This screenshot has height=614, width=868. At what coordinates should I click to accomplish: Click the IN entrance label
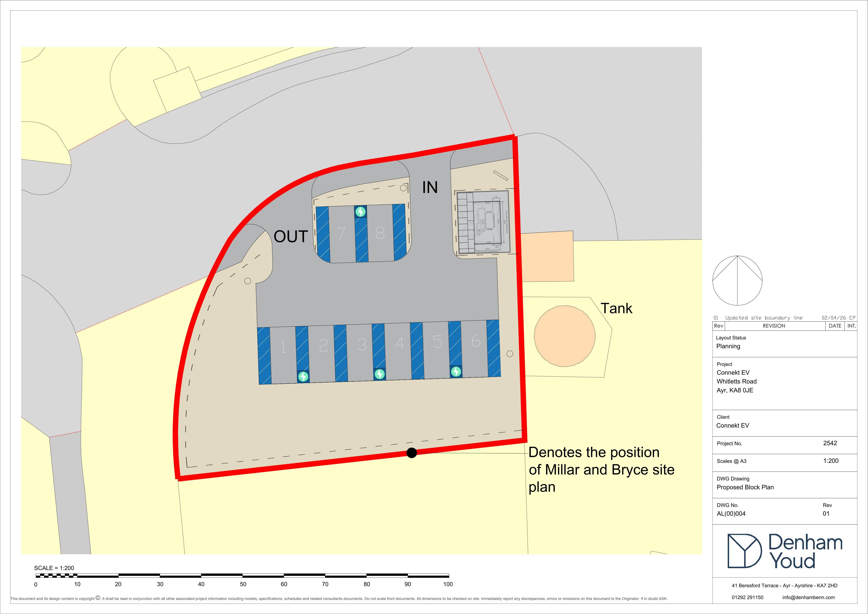(x=430, y=187)
